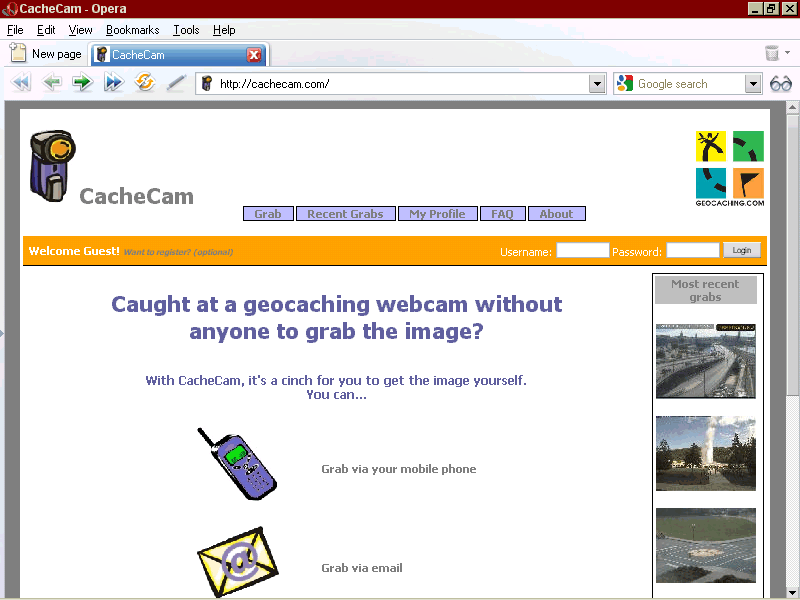Viewport: 800px width, 600px height.
Task: Go forward with the green arrow icon
Action: coord(82,82)
